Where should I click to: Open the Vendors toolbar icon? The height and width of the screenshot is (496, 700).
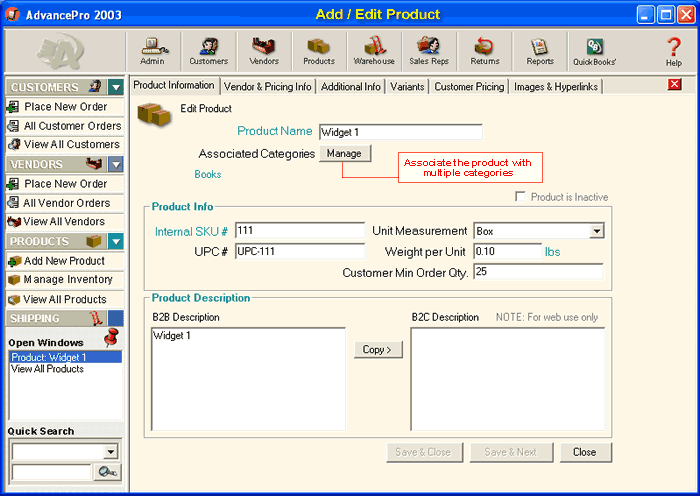click(x=264, y=51)
